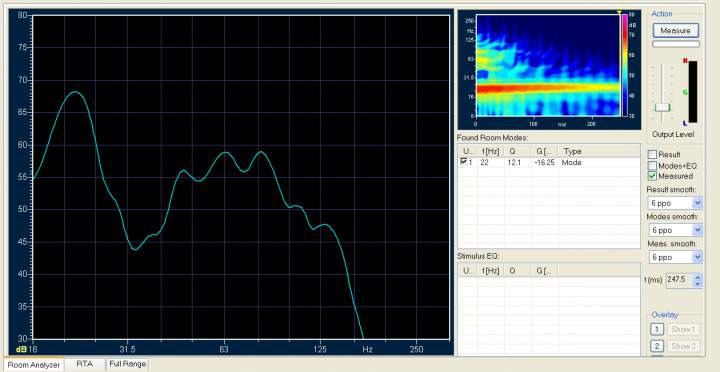Switch to the RTA tab
Viewport: 720px width, 372px height.
click(84, 364)
